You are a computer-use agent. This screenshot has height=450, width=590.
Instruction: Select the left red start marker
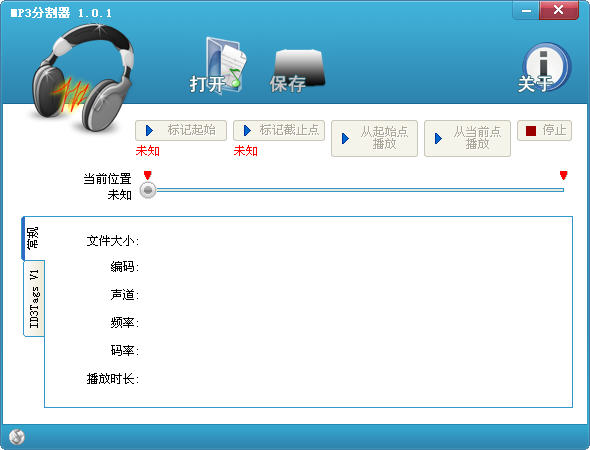point(148,175)
